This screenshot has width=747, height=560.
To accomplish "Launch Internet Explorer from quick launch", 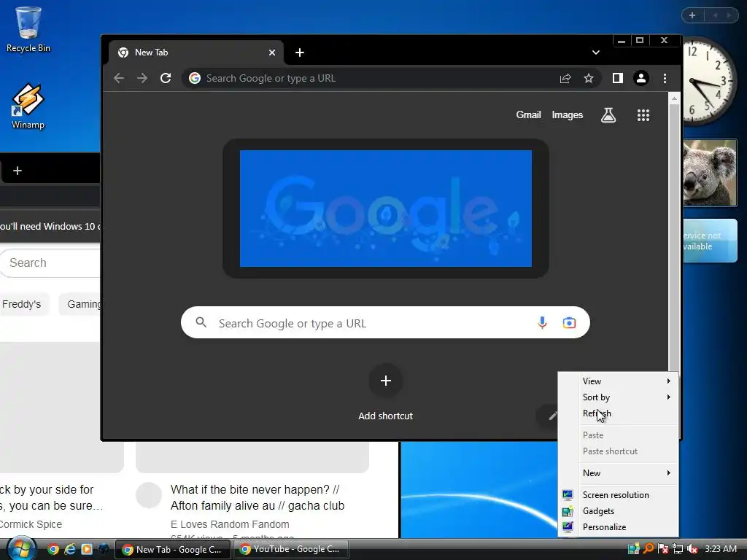I will coord(69,550).
